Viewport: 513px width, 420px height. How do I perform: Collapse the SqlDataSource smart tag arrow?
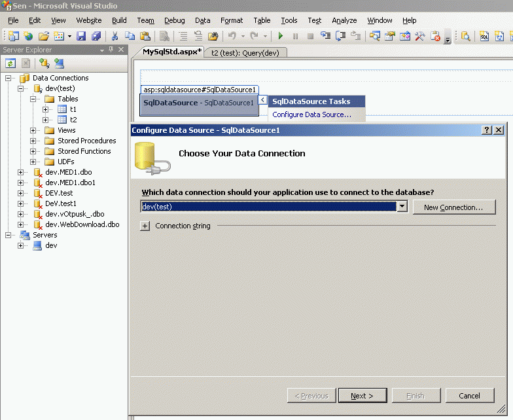263,99
